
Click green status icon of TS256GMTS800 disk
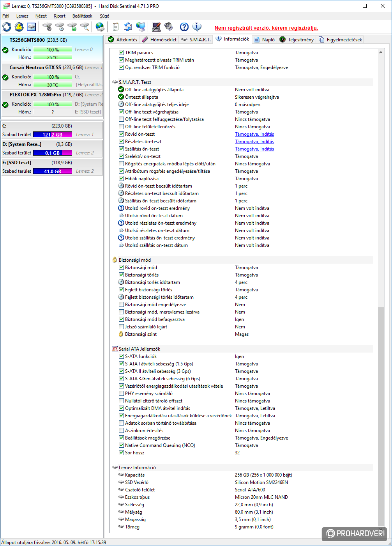click(5, 50)
